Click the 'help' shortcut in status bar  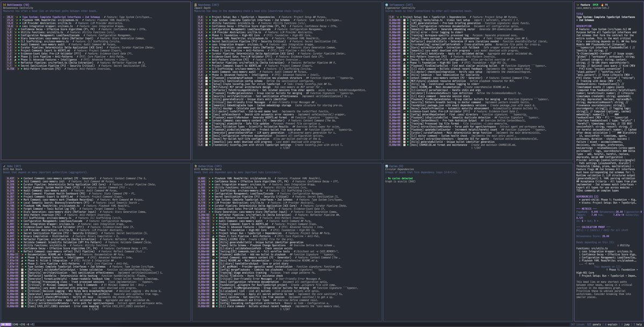[x=639, y=324]
